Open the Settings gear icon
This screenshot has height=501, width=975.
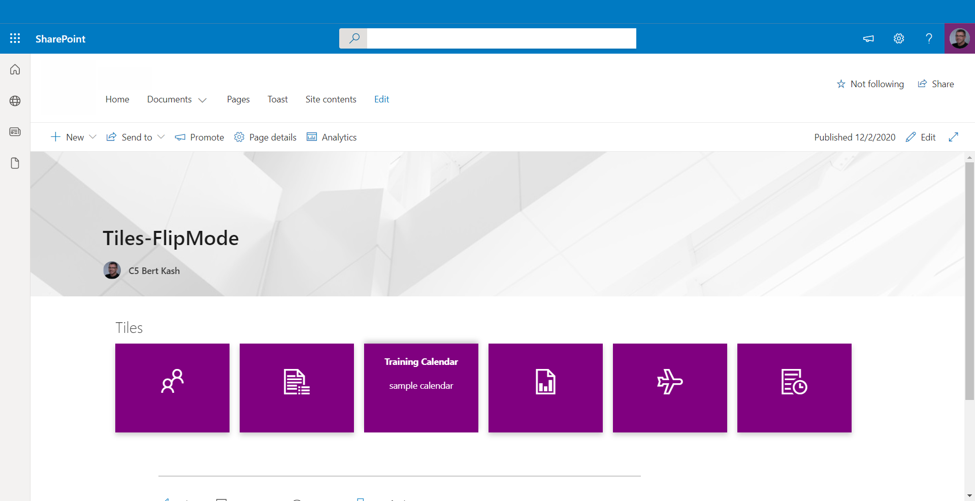(898, 39)
